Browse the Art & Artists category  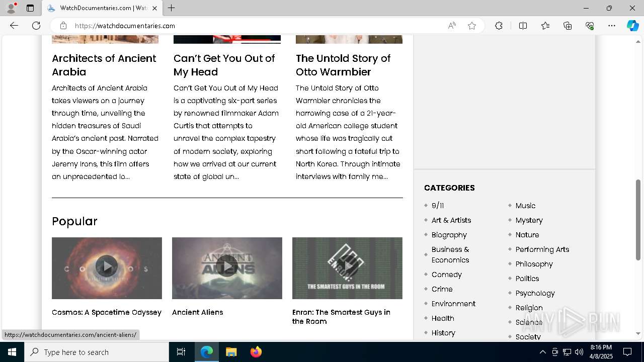click(x=451, y=220)
